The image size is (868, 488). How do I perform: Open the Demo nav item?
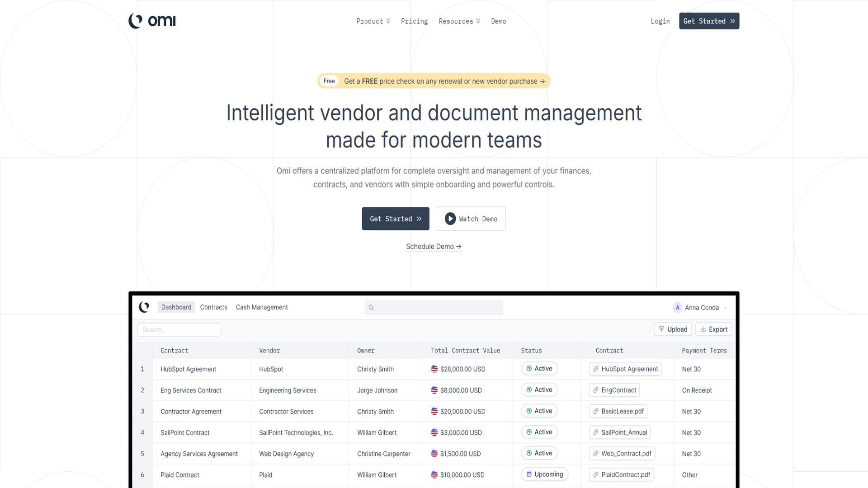499,21
